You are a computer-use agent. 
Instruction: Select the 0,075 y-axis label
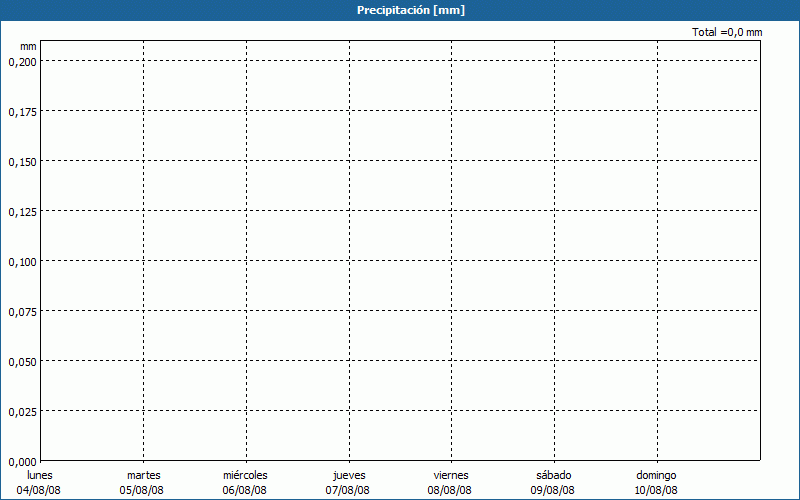(22, 311)
